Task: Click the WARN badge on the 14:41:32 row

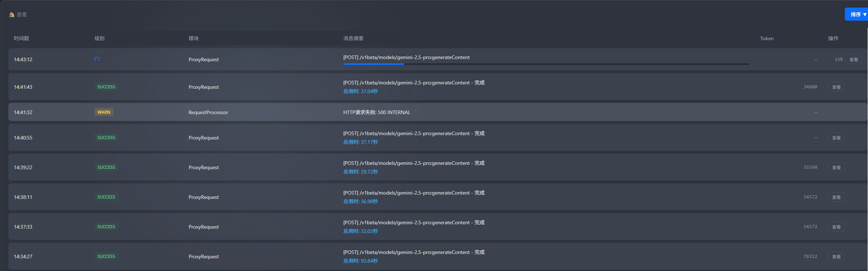Action: 104,112
